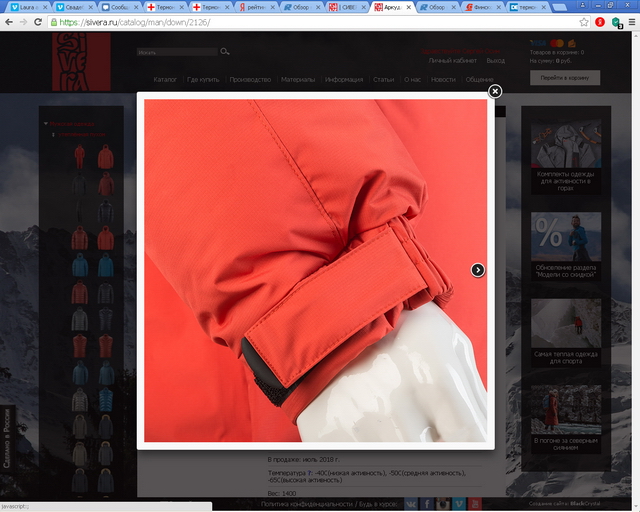Close the рейтинг Yandex tab

pos(272,7)
